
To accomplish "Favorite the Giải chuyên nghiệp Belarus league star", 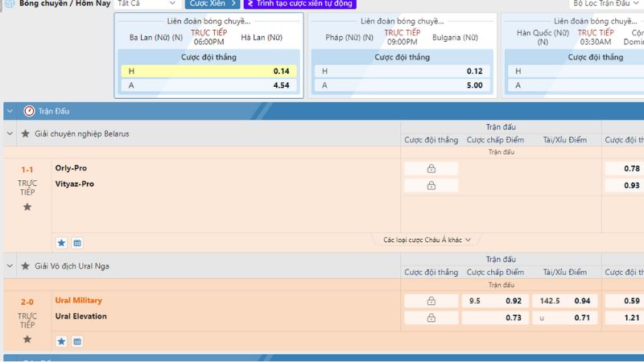I will (x=26, y=134).
